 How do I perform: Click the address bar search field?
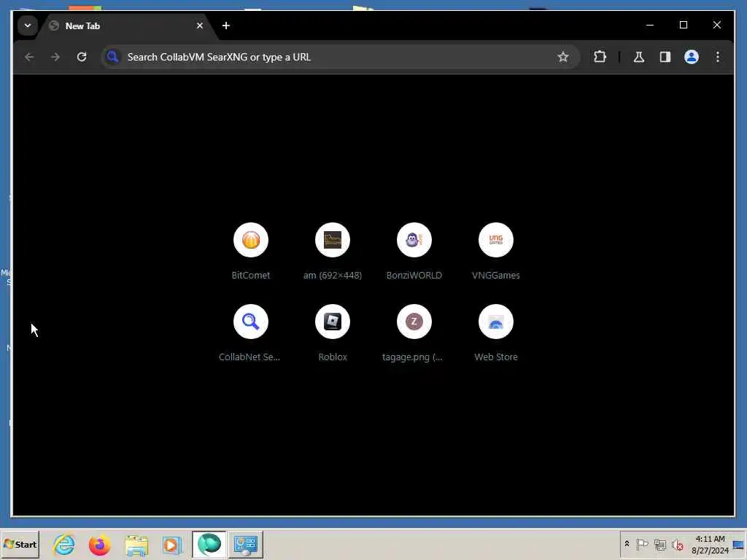(x=340, y=57)
